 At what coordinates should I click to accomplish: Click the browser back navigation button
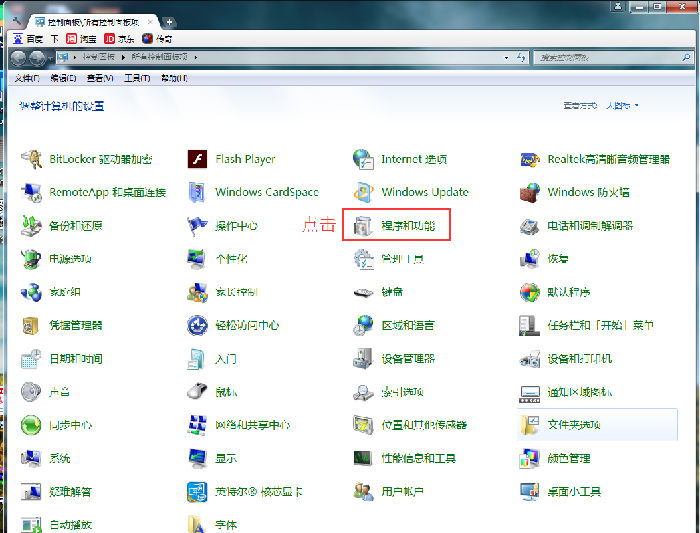tap(18, 59)
